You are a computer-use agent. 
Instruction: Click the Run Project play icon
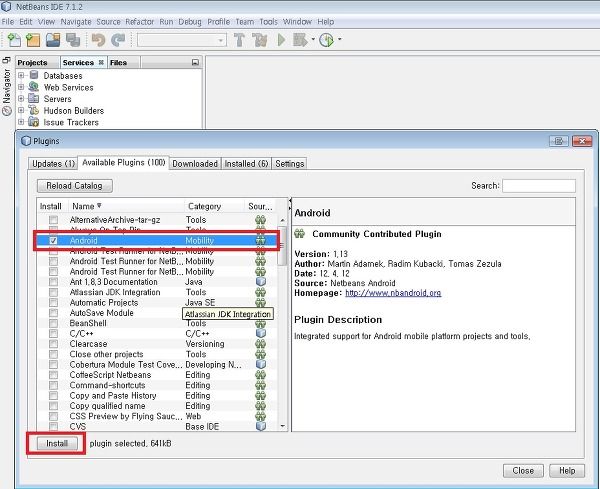282,40
